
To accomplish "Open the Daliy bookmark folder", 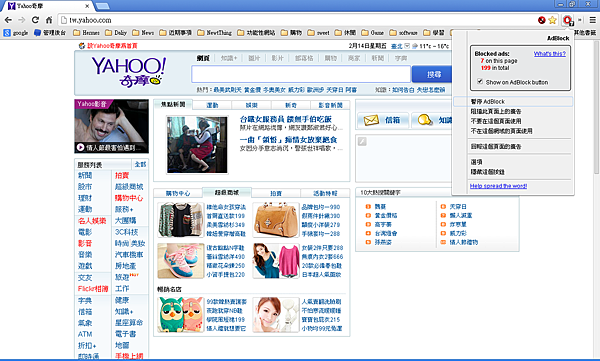I will [116, 33].
